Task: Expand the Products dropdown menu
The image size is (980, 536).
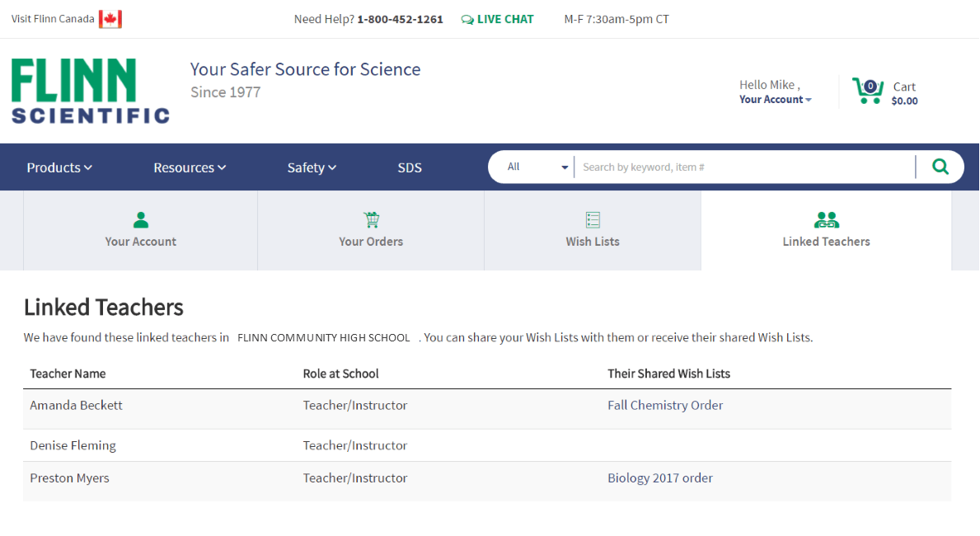Action: (59, 167)
